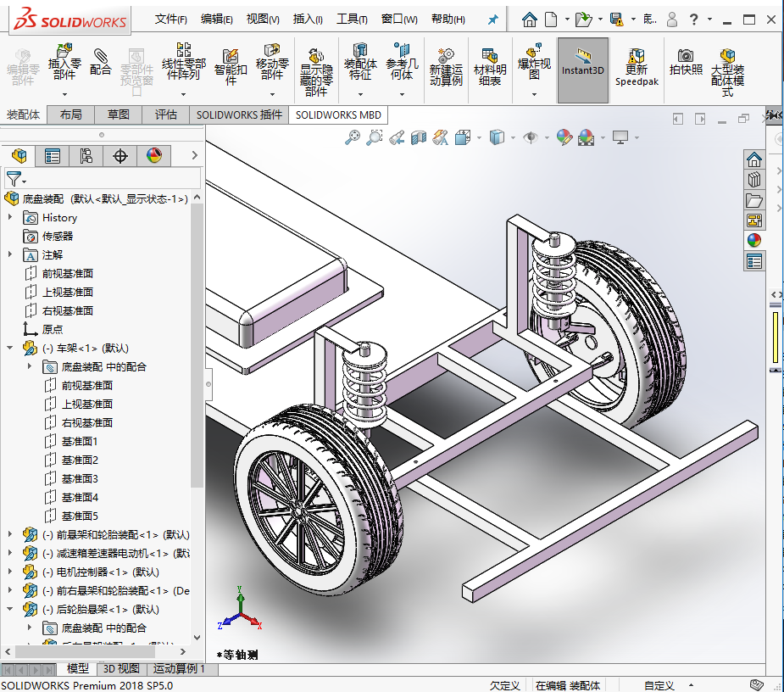
Task: Toggle Large Assembly Mode (大型装配体模式)
Action: pos(727,73)
